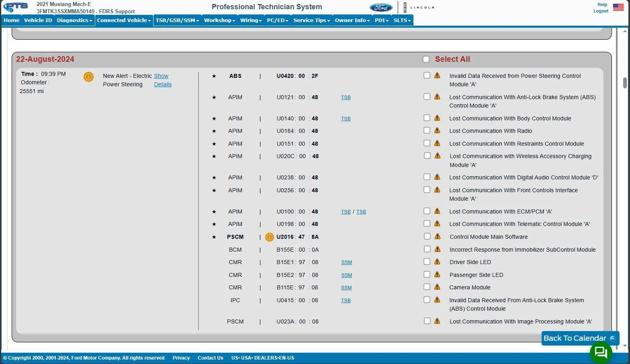The height and width of the screenshot is (364, 630).
Task: Expand the PDI dropdown menu
Action: point(382,20)
